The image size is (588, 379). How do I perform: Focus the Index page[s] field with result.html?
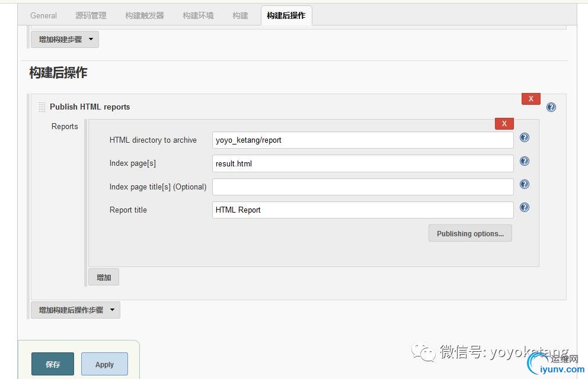[363, 163]
